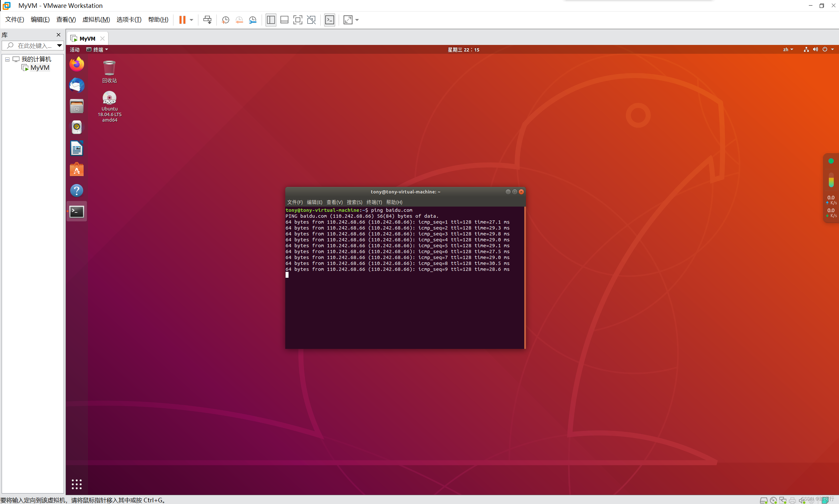Screen dimensions: 839x504
Task: Launch Firefox from the dock
Action: (77, 64)
